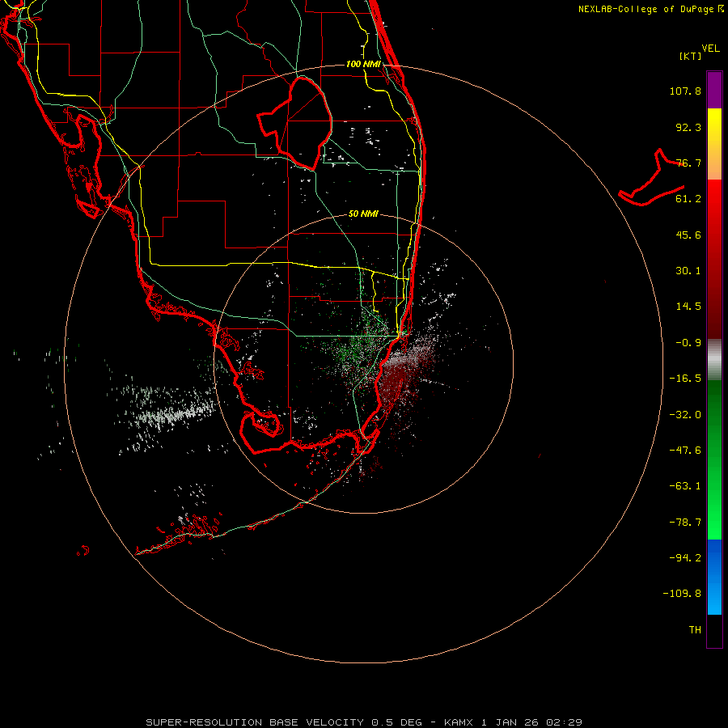Screen dimensions: 728x728
Task: Select the 14.5 velocity legend value
Action: click(688, 307)
